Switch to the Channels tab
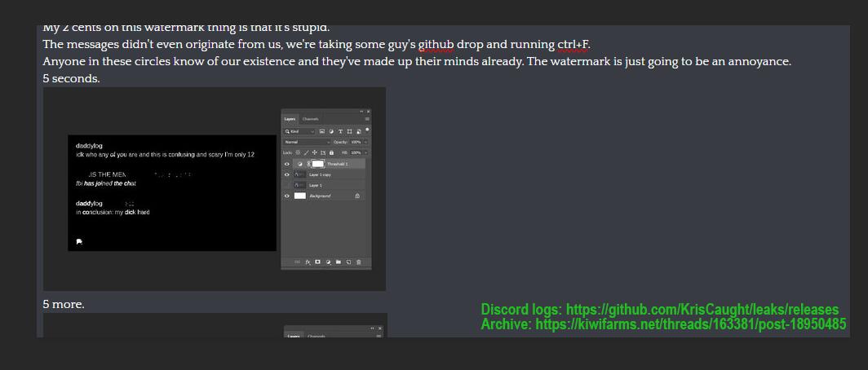Screen dimensions: 868x370 311,119
